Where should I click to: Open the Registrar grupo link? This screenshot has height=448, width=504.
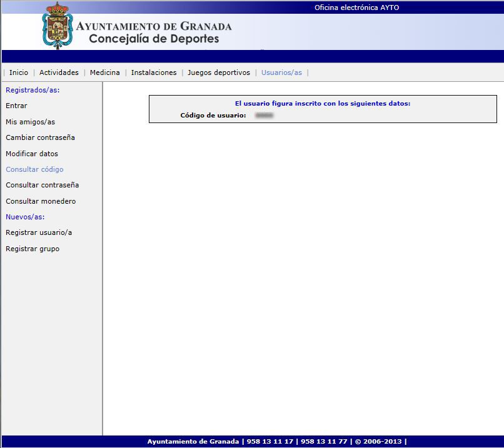point(33,249)
